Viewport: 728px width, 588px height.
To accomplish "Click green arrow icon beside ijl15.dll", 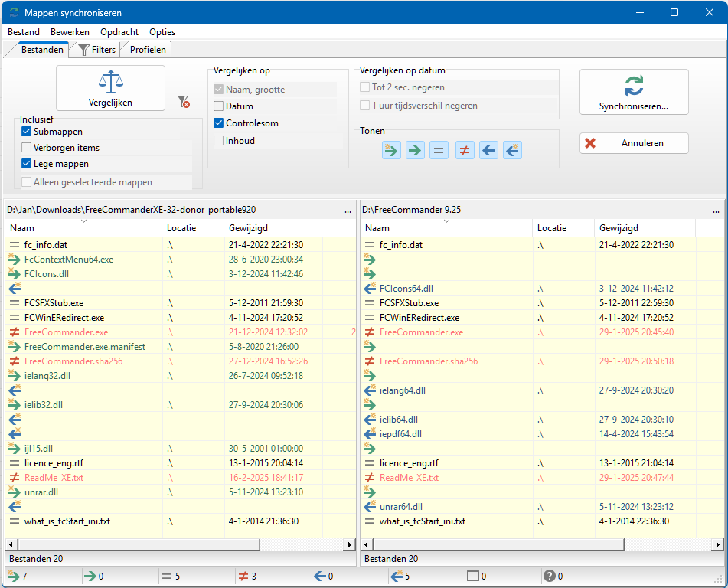I will pos(15,449).
